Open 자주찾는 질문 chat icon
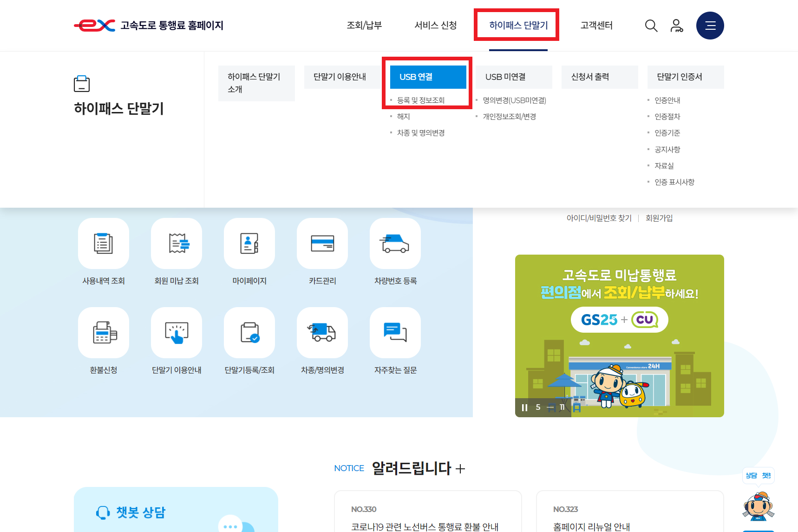 point(395,333)
